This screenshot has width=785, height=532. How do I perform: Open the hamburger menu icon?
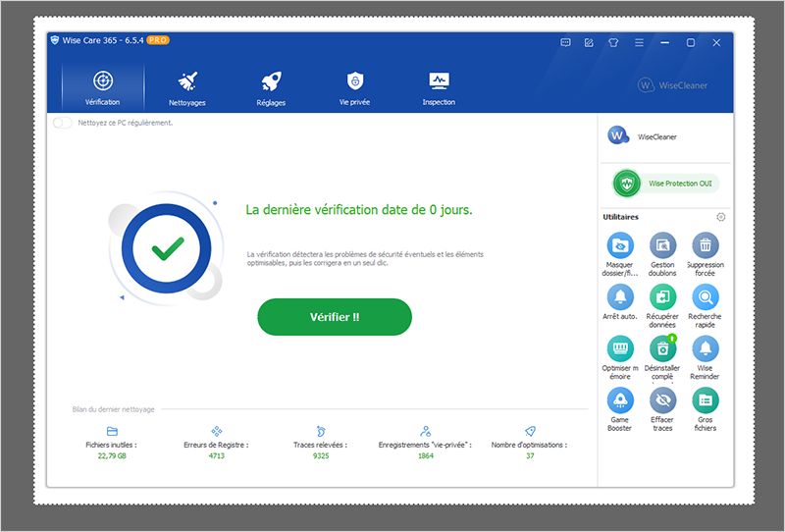[639, 42]
